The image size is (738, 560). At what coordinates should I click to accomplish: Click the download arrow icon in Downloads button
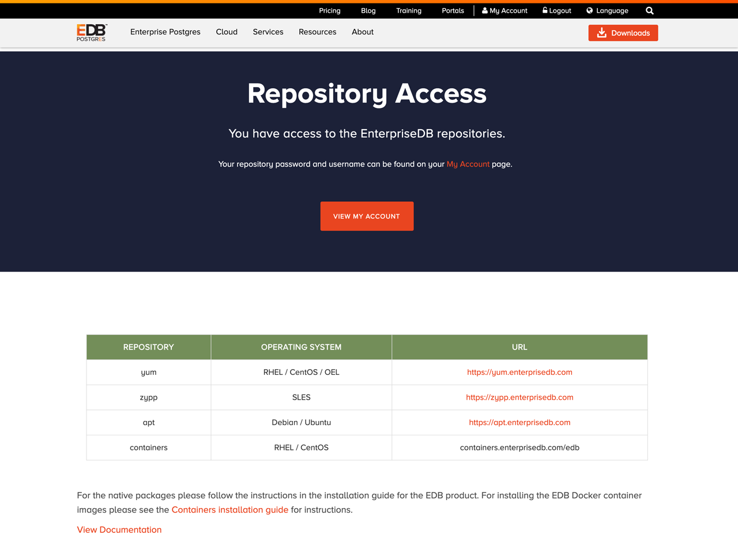point(601,33)
